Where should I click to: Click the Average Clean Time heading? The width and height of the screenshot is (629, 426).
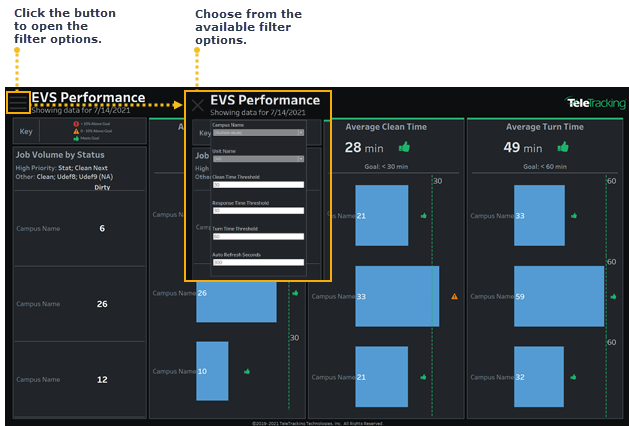click(386, 127)
